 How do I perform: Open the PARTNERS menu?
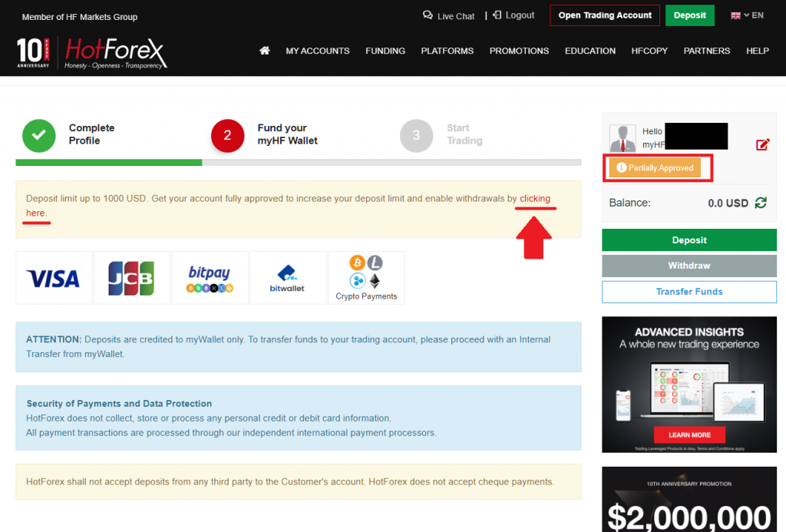[x=707, y=51]
